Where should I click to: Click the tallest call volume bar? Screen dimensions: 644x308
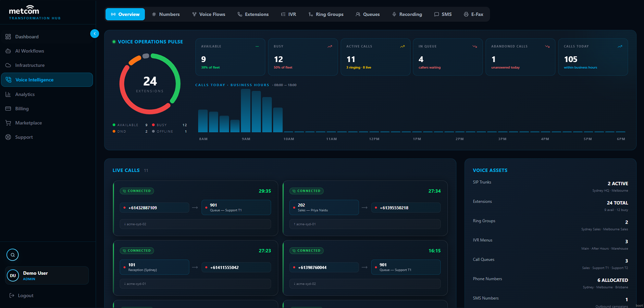point(246,111)
